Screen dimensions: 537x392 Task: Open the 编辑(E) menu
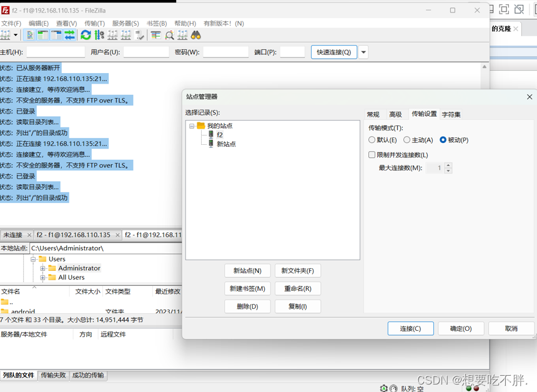[x=39, y=23]
